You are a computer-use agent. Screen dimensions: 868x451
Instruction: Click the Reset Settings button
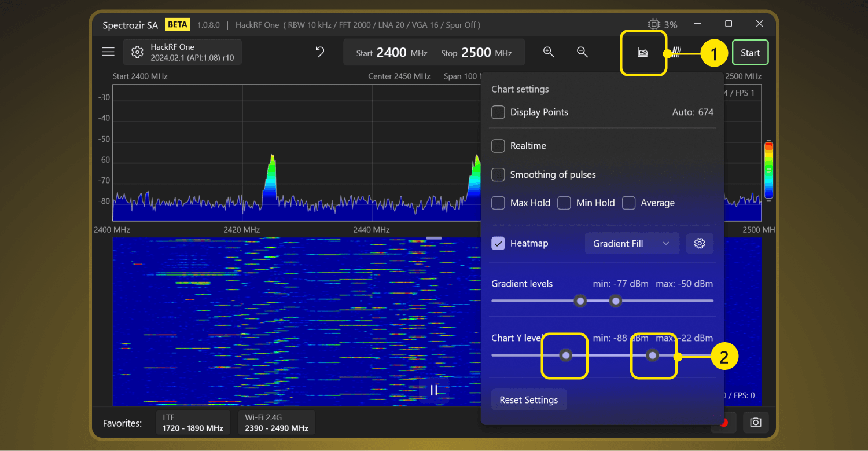(529, 400)
